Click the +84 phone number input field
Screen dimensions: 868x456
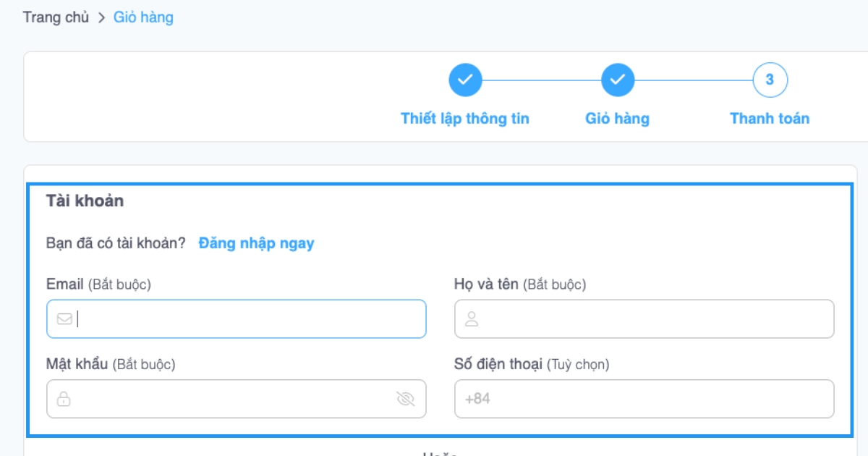coord(644,398)
